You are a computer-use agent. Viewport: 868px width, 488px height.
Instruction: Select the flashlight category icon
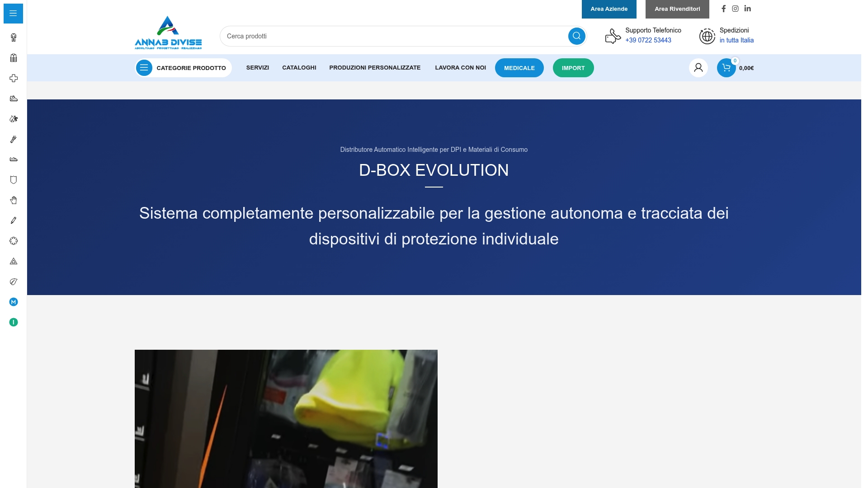[14, 139]
